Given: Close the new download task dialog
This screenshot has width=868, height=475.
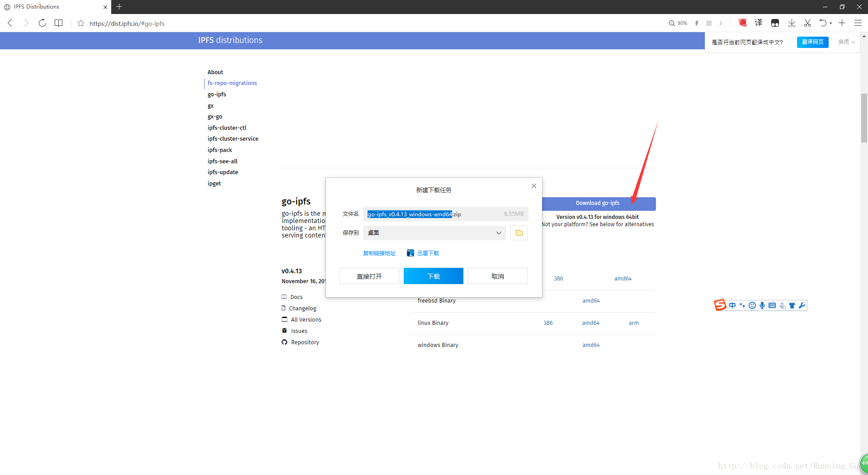Looking at the screenshot, I should tap(534, 186).
